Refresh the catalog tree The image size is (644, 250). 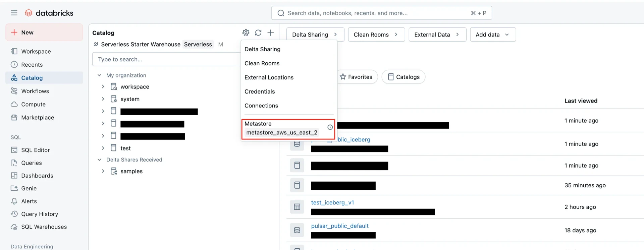click(258, 33)
